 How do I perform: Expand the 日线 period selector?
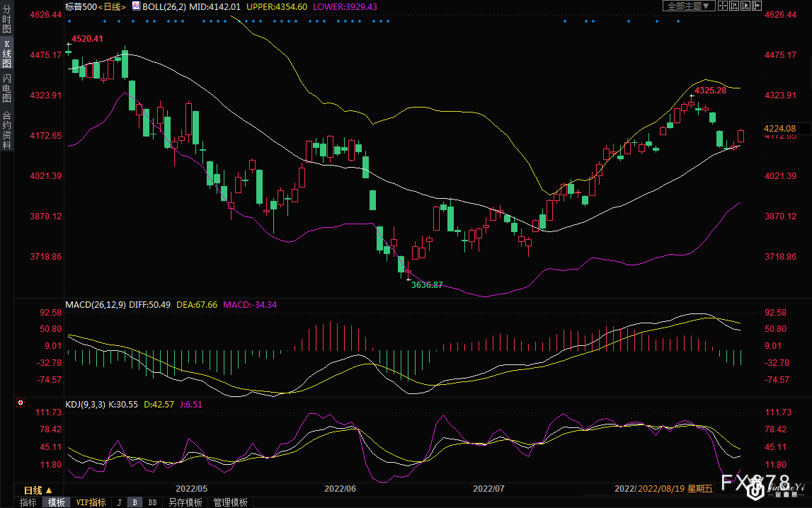click(38, 490)
